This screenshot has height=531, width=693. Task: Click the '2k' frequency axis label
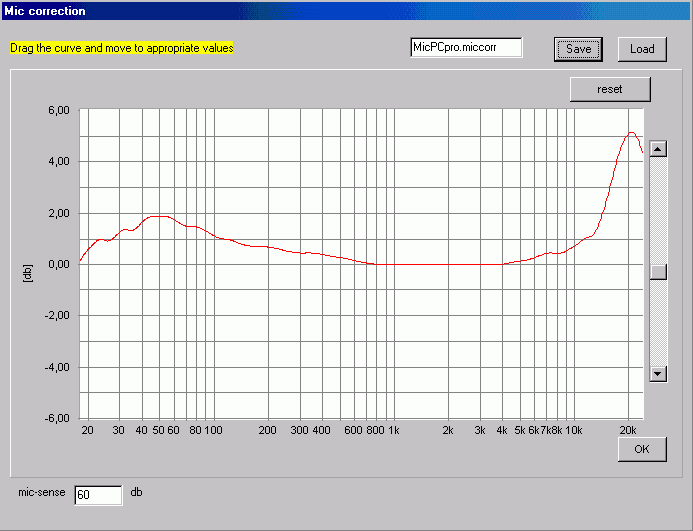tap(448, 430)
